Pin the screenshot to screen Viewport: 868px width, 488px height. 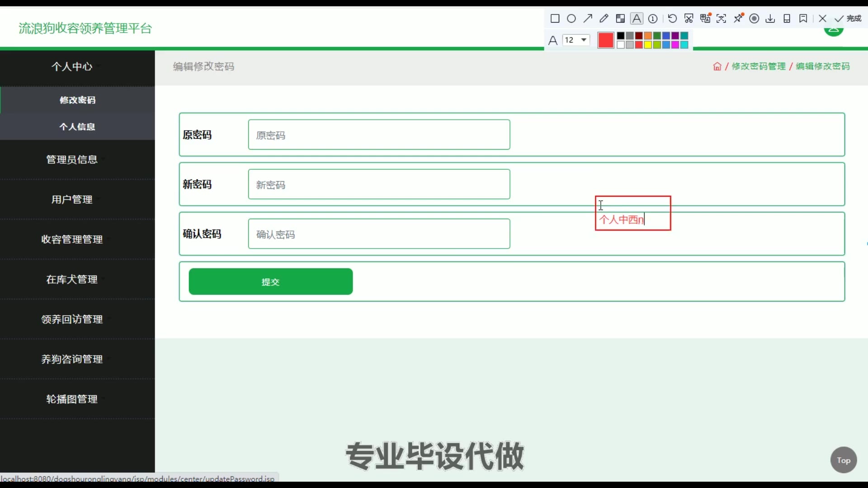738,19
